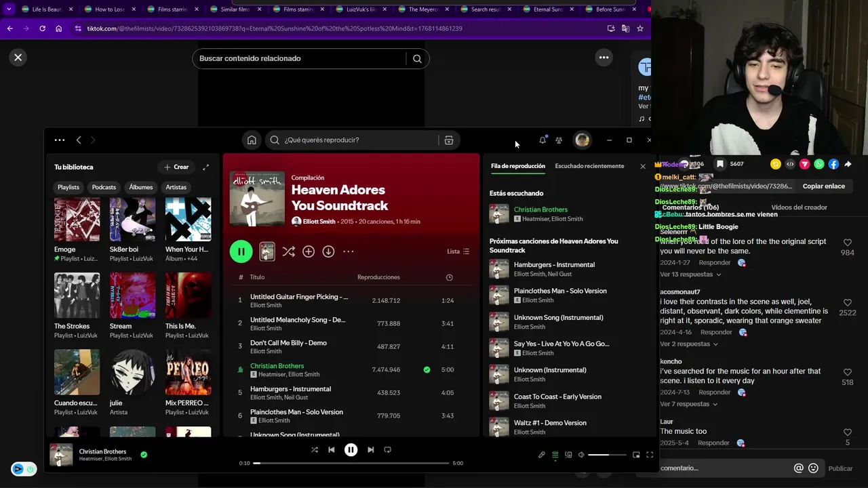Skip to previous track
This screenshot has width=868, height=488.
[x=332, y=449]
